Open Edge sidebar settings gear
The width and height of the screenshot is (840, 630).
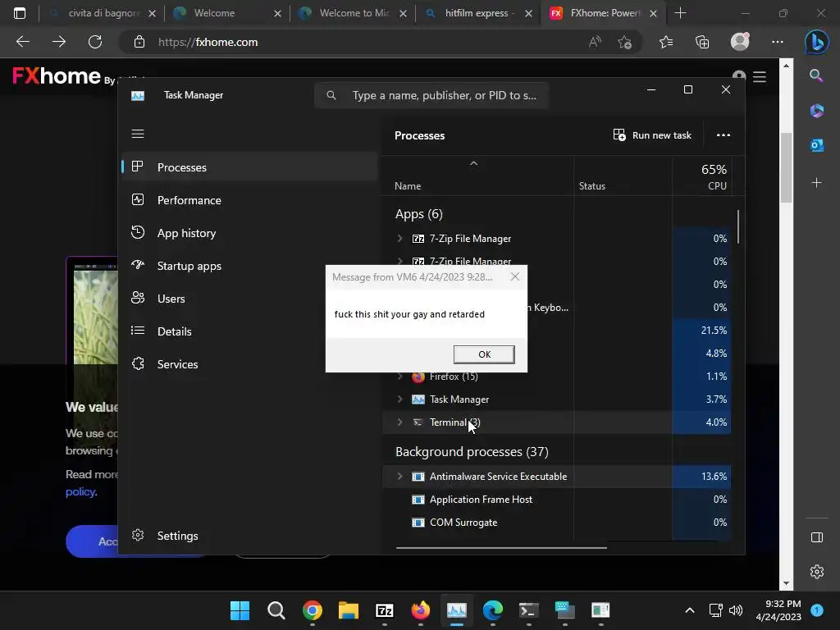816,572
